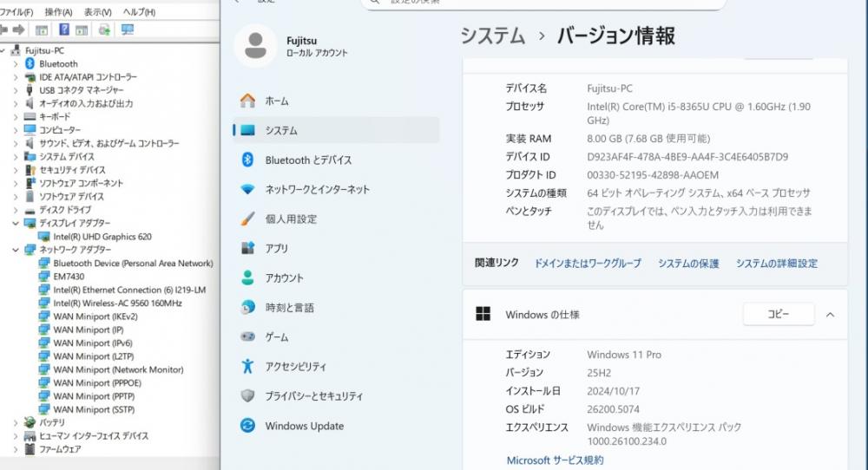Open アクセシビリティ settings
Viewport: 868px width, 470px height.
[336, 366]
